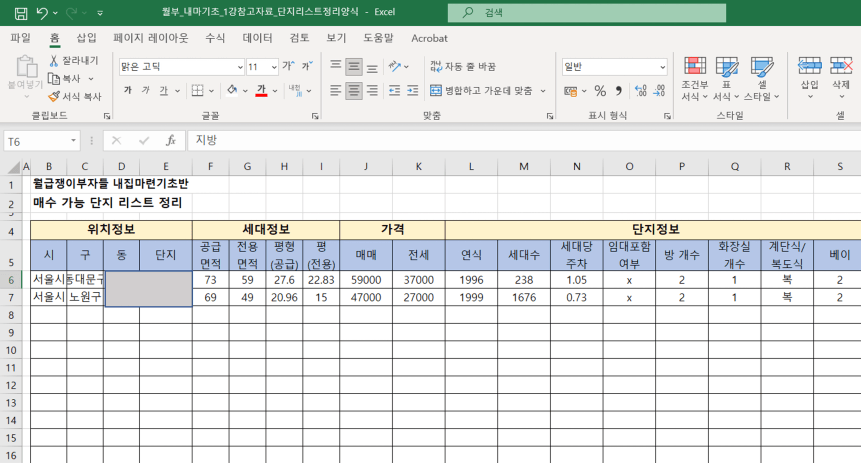Open the Quick Access Toolbar customize arrow
The image size is (861, 463).
100,13
